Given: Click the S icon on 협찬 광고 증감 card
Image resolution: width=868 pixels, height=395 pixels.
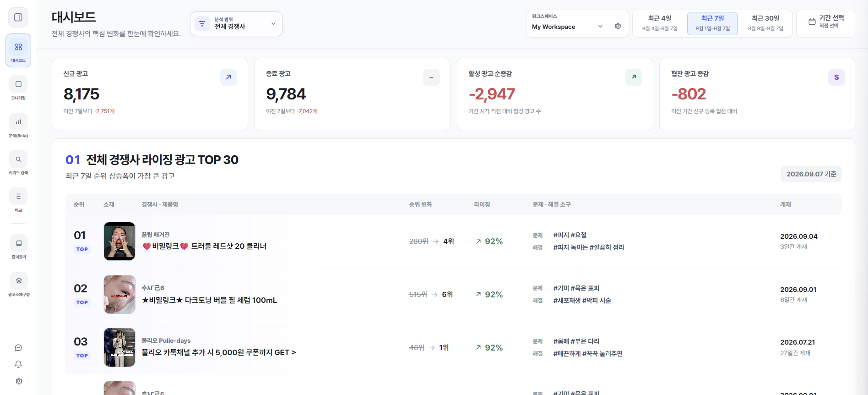Looking at the screenshot, I should (836, 77).
